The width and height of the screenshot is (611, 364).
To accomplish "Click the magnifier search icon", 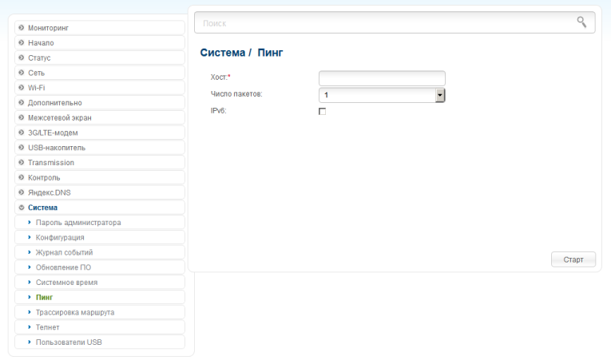I will click(581, 22).
